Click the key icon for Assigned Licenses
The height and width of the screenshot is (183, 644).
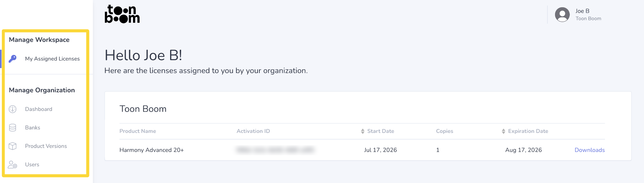(x=13, y=59)
